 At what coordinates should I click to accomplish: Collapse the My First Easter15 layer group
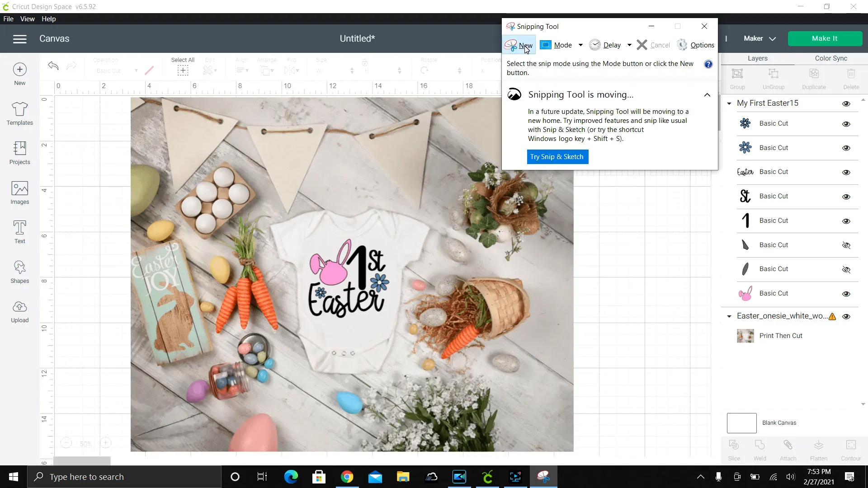point(729,103)
